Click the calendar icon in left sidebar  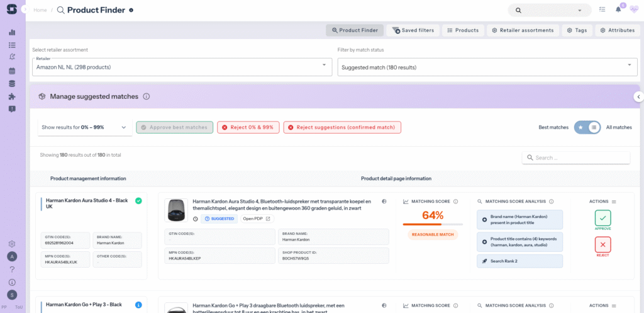click(x=12, y=71)
